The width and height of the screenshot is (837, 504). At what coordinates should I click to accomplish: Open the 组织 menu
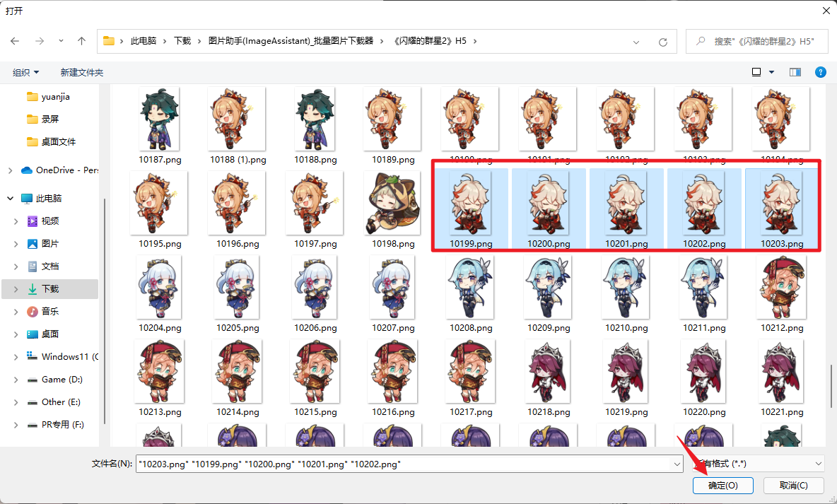pyautogui.click(x=25, y=72)
